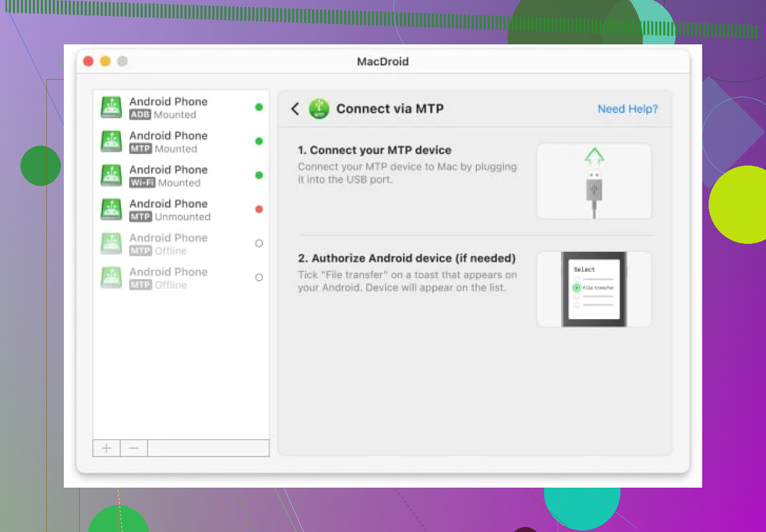Remove a device with the minus button
The image size is (766, 532).
(134, 448)
